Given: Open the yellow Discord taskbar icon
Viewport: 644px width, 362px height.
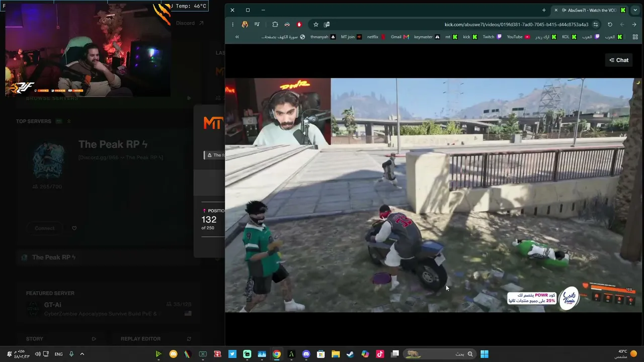Looking at the screenshot, I should (x=174, y=354).
